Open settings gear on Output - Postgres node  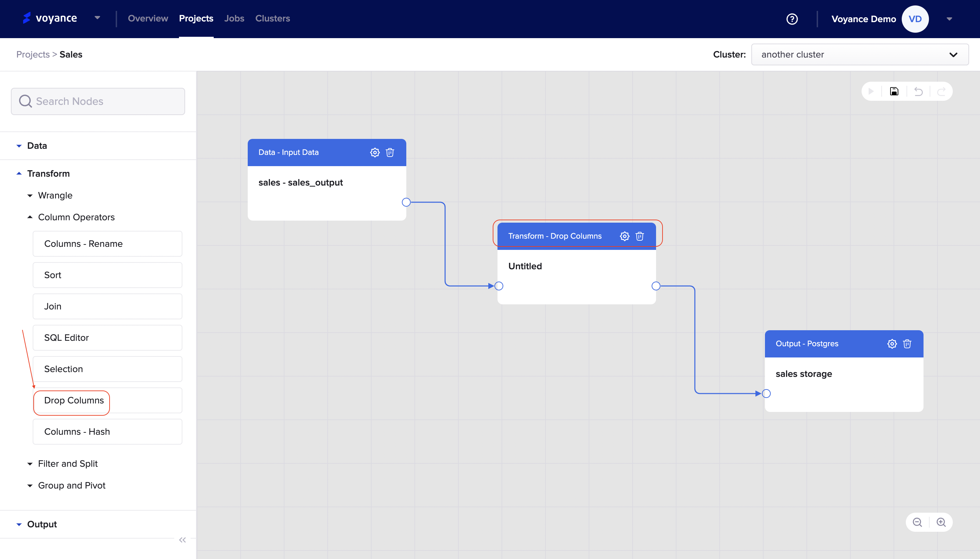click(x=892, y=344)
